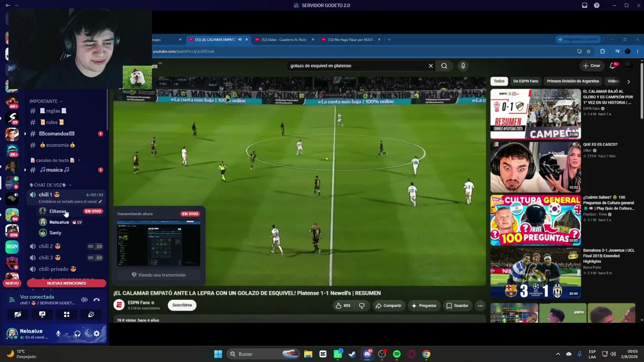Disconnect from voice with the hang-up icon
Screen dimensions: 644x362
[x=97, y=300]
